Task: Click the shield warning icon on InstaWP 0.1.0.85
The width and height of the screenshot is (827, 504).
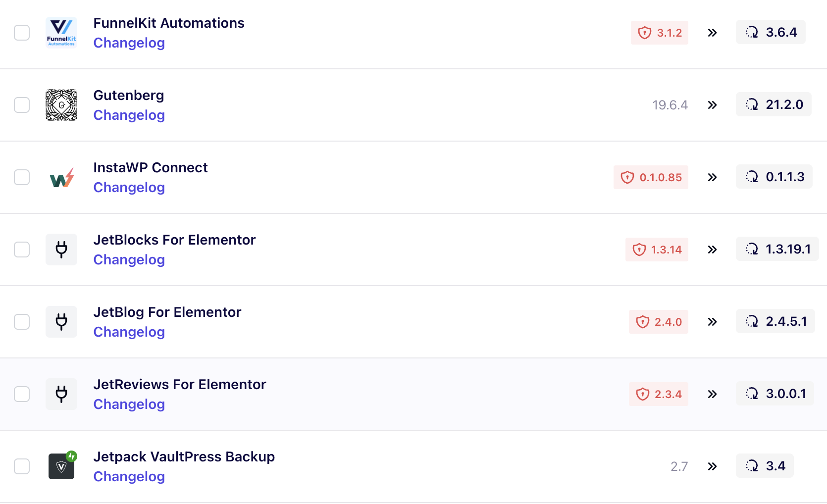Action: coord(627,177)
